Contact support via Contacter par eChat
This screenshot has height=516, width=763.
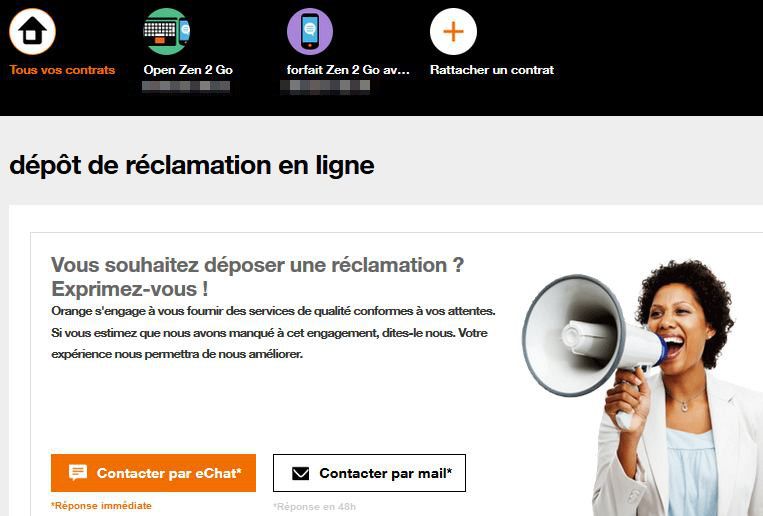[153, 473]
